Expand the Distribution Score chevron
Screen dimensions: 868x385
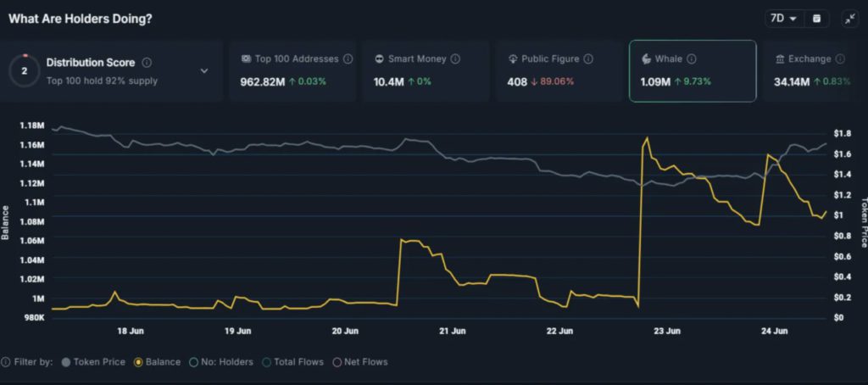(204, 71)
